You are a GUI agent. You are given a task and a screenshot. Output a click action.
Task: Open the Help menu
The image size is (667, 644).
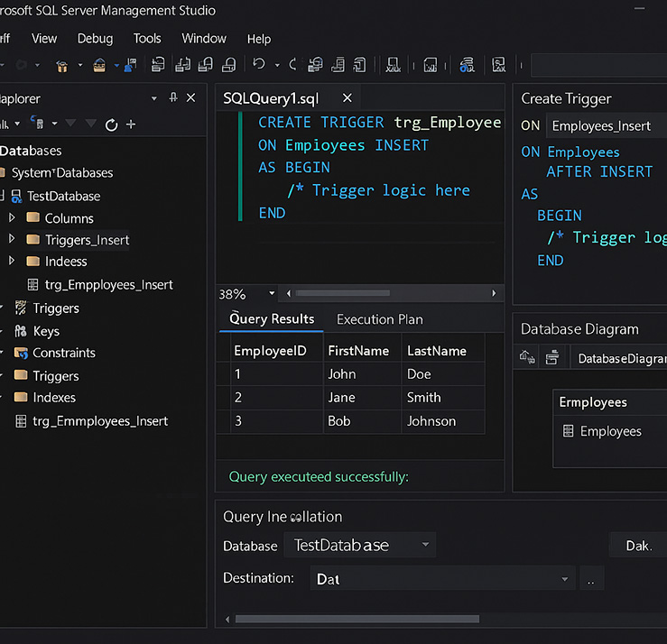pyautogui.click(x=259, y=39)
